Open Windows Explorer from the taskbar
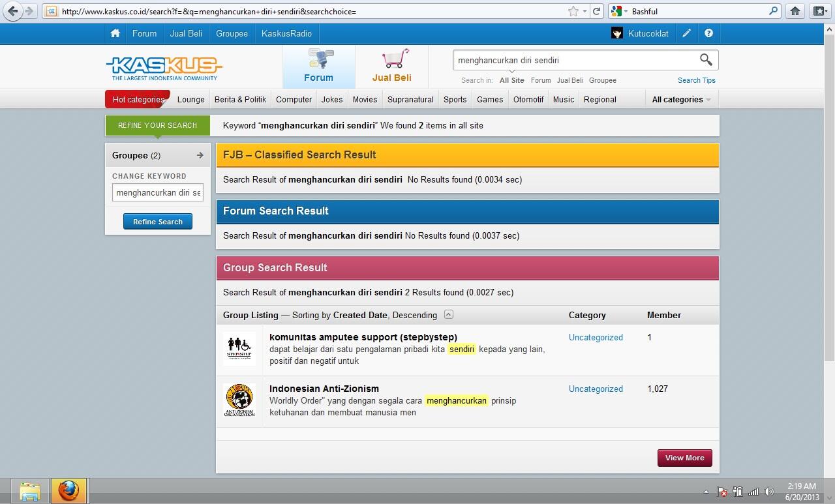This screenshot has height=504, width=835. pyautogui.click(x=29, y=491)
